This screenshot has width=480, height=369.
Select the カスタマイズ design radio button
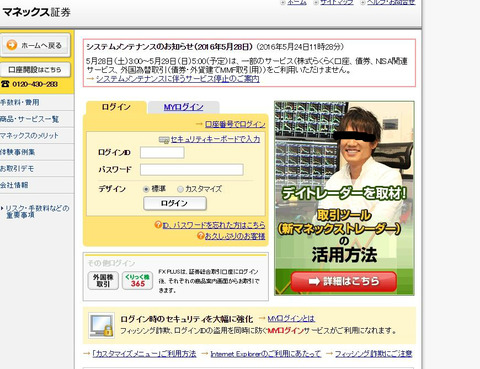180,189
